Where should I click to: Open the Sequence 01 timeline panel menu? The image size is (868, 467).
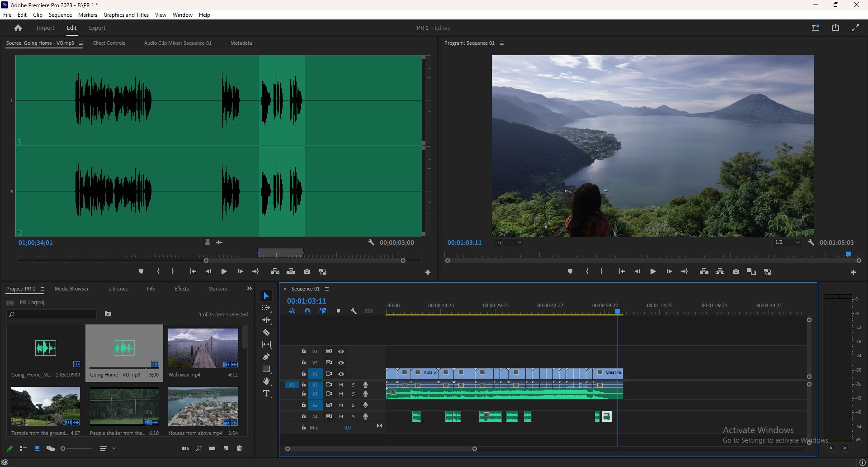[x=327, y=289]
